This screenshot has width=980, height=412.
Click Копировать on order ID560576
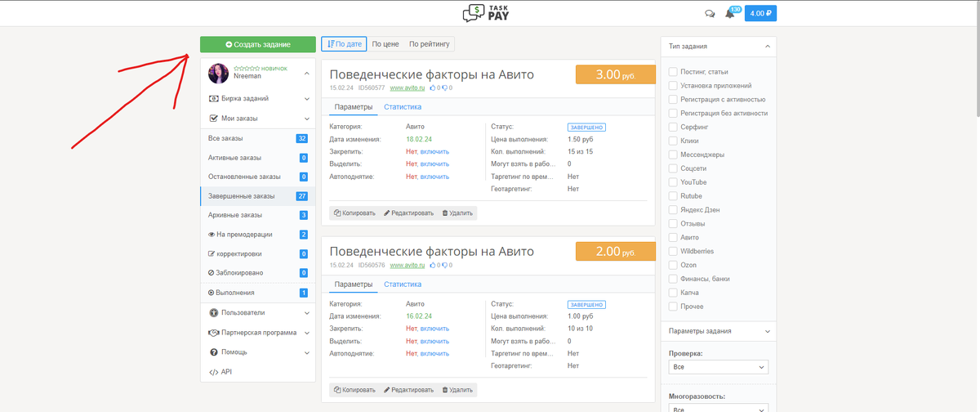tap(354, 390)
